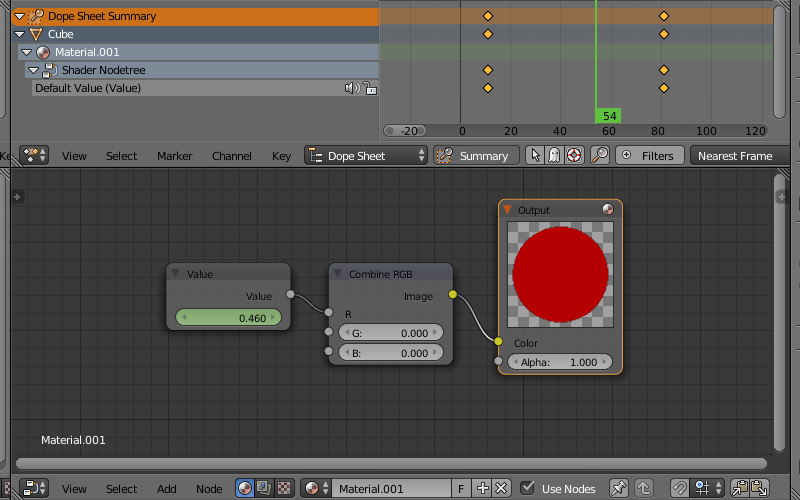The width and height of the screenshot is (800, 500).
Task: Select the Texture node tree type icon
Action: point(284,488)
